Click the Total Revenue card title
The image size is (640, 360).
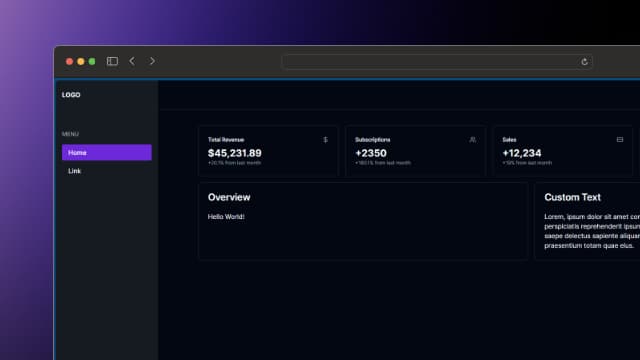click(226, 140)
